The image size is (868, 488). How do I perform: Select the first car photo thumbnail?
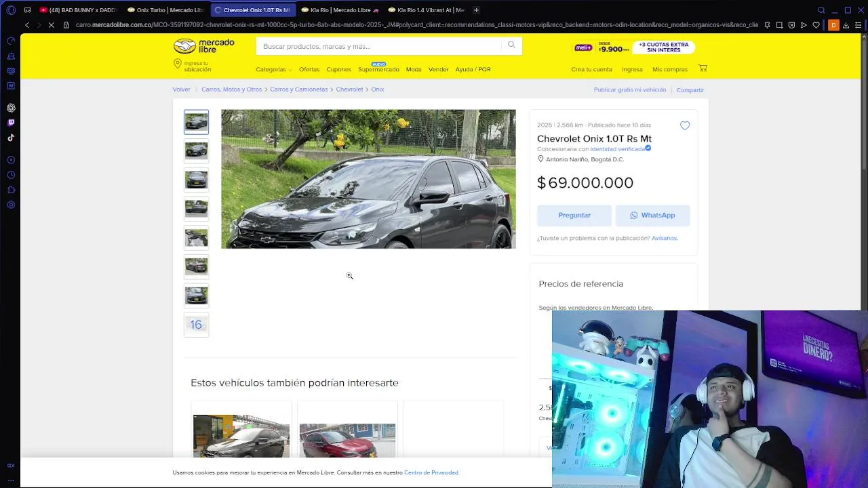coord(196,122)
